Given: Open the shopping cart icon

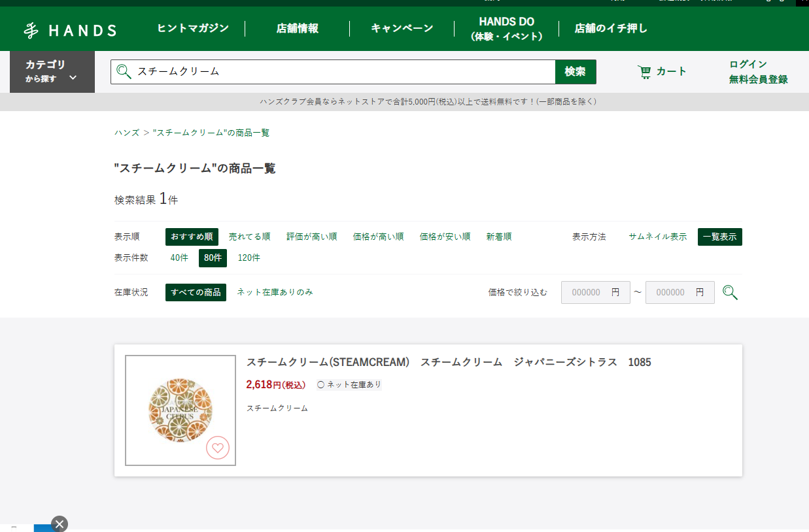Looking at the screenshot, I should click(x=644, y=72).
